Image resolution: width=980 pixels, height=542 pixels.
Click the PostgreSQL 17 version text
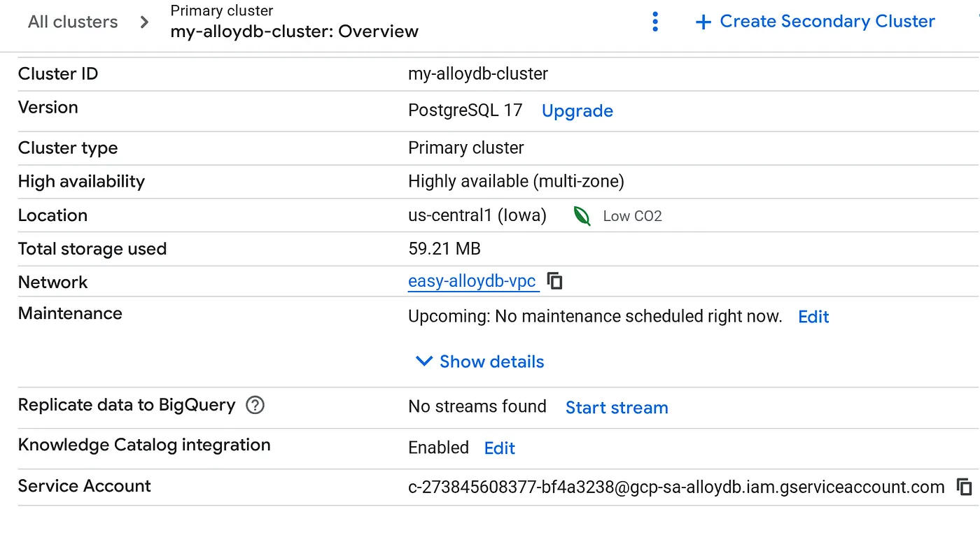[465, 110]
